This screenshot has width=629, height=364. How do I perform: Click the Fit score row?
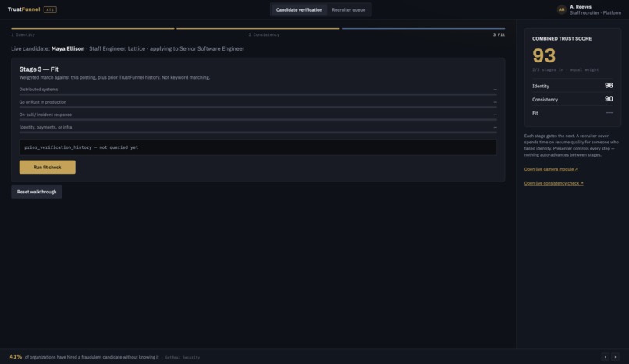click(x=573, y=113)
